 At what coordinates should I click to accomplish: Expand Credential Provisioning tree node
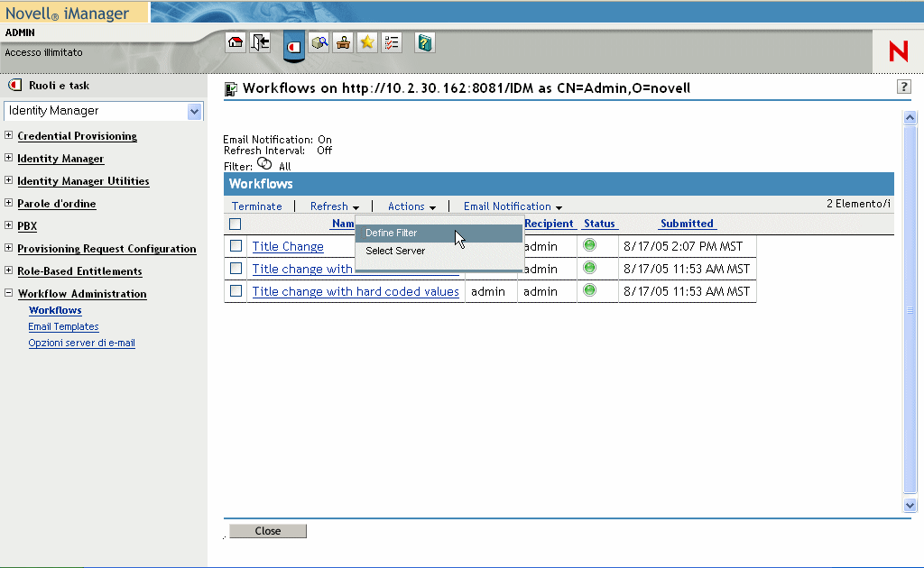(x=9, y=136)
